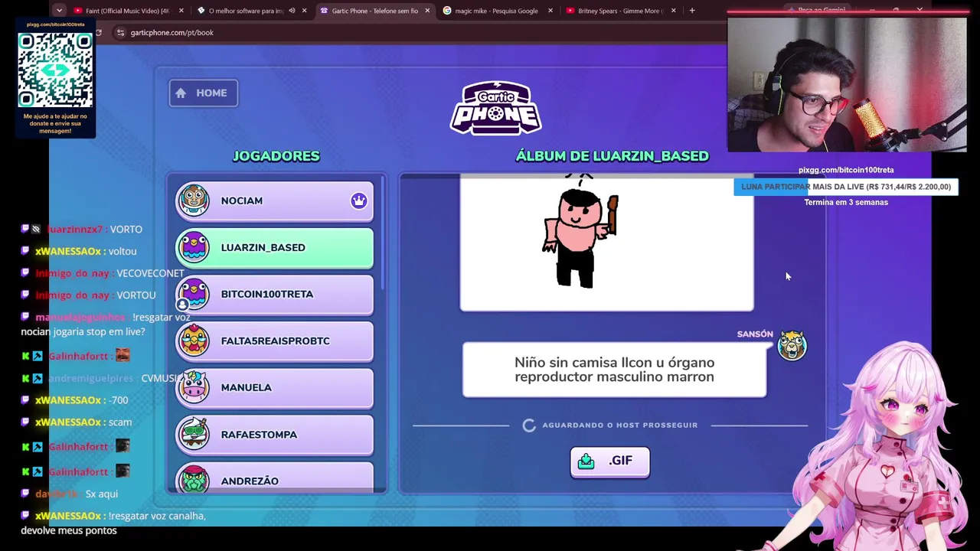Screen dimensions: 980x551
Task: Select player LUARZIN_BASED in the players list
Action: 274,247
